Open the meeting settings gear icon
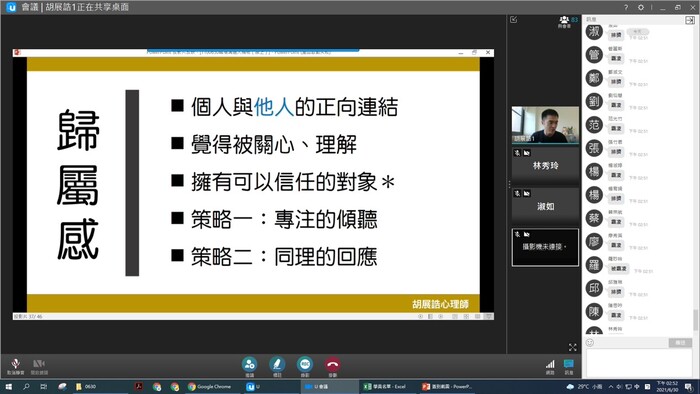Image resolution: width=700 pixels, height=394 pixels. click(x=641, y=7)
